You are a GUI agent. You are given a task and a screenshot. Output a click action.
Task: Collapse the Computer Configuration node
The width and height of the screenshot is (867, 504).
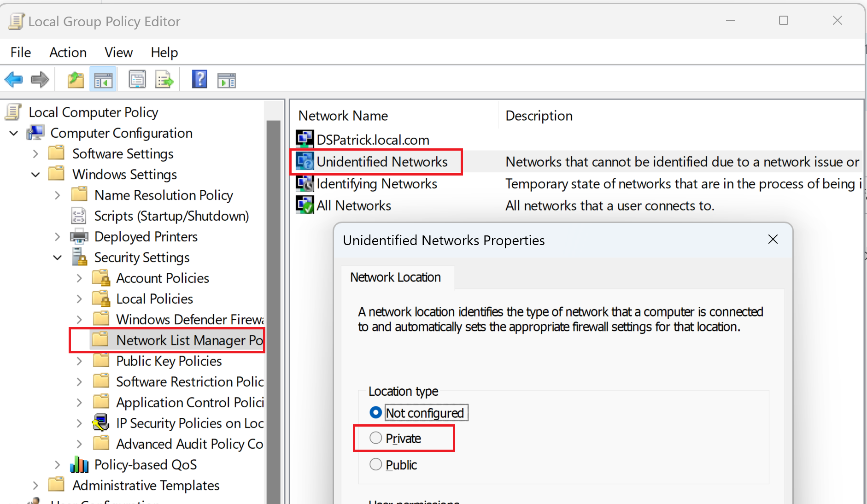pos(13,133)
